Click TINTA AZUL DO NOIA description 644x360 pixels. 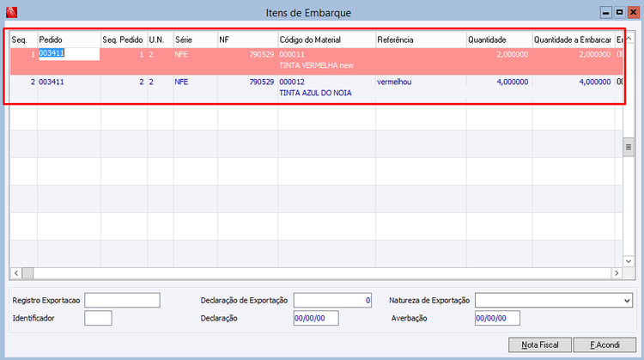point(315,93)
